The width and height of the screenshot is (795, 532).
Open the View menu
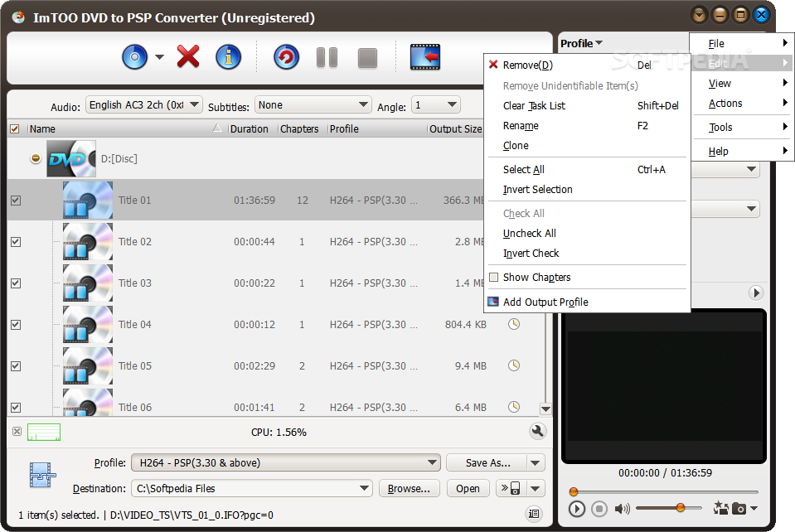pyautogui.click(x=744, y=83)
